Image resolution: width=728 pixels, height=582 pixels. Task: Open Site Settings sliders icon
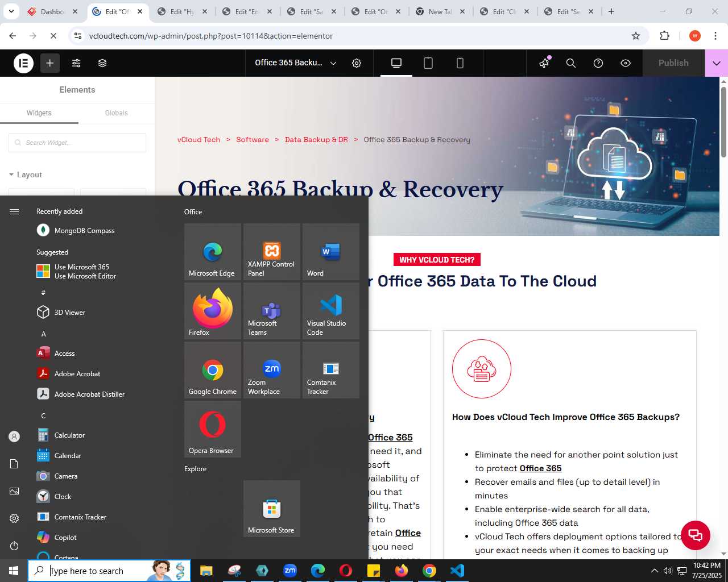pos(76,63)
